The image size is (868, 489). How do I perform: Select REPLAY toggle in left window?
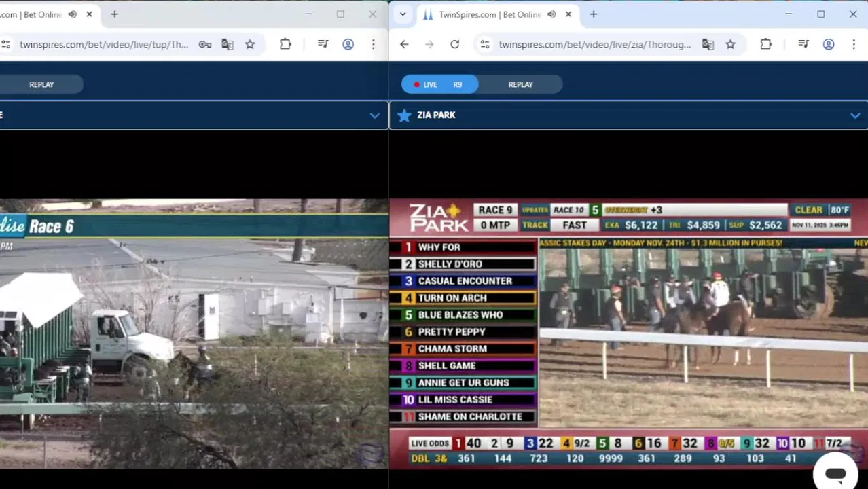tap(41, 84)
